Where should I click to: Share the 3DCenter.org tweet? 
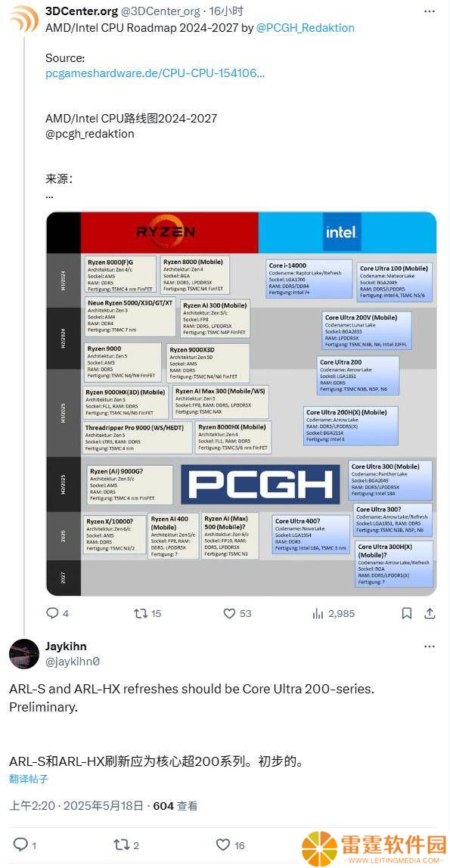click(430, 613)
